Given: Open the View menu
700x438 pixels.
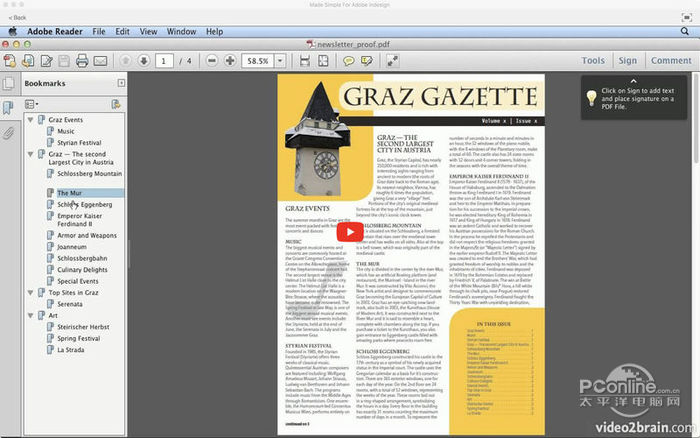Looking at the screenshot, I should [x=148, y=31].
